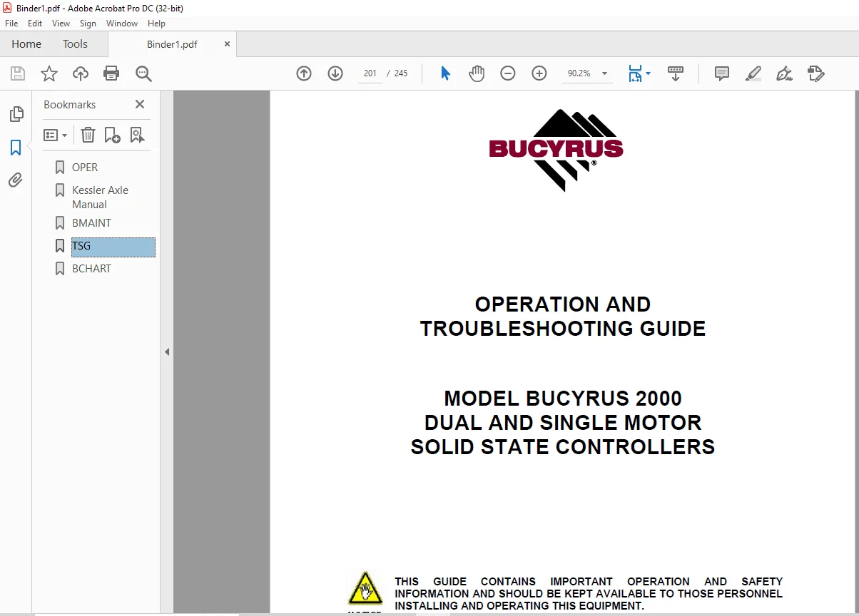Activate the selection arrow tool
The height and width of the screenshot is (616, 859).
click(445, 73)
